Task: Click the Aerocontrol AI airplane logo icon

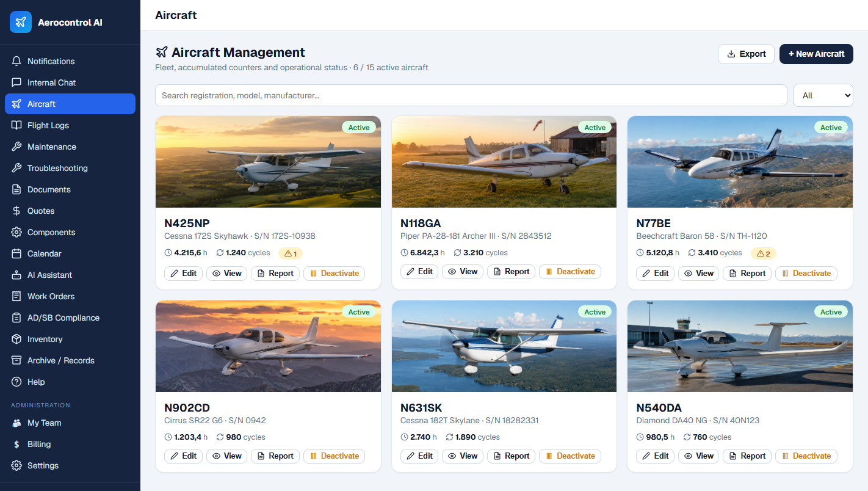Action: click(x=21, y=22)
